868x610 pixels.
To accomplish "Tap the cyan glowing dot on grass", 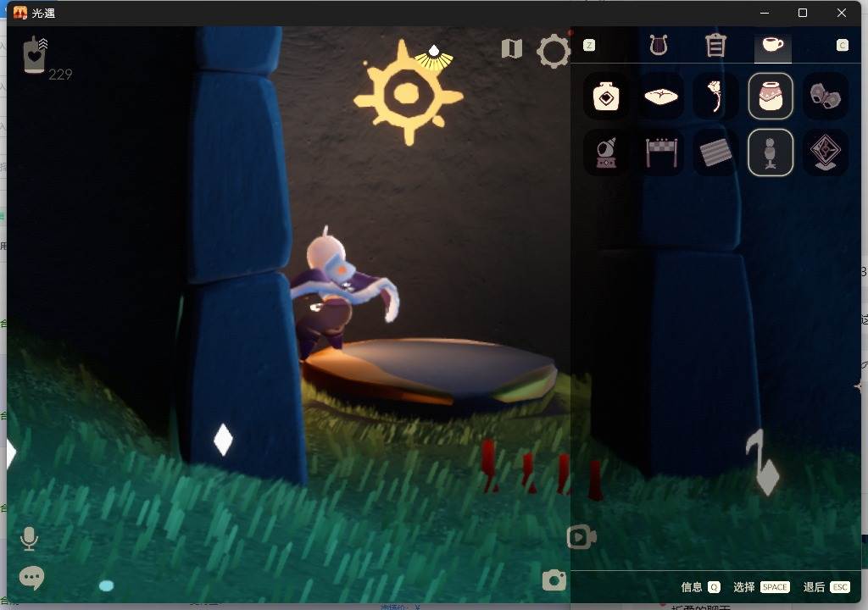I will (x=106, y=585).
